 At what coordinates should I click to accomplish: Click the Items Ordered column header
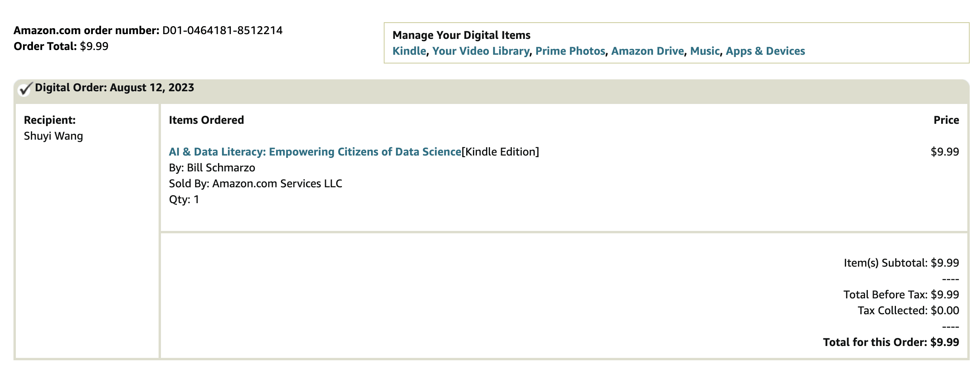pyautogui.click(x=206, y=120)
